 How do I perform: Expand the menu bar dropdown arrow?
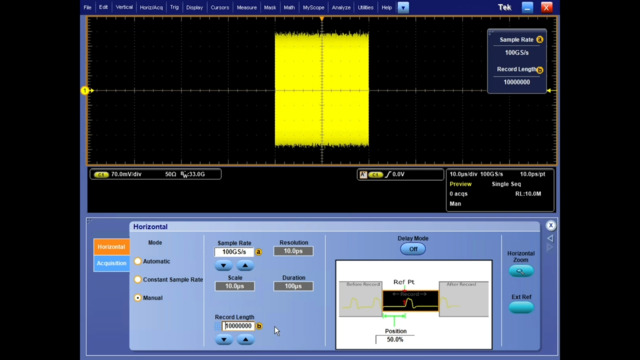tap(403, 7)
